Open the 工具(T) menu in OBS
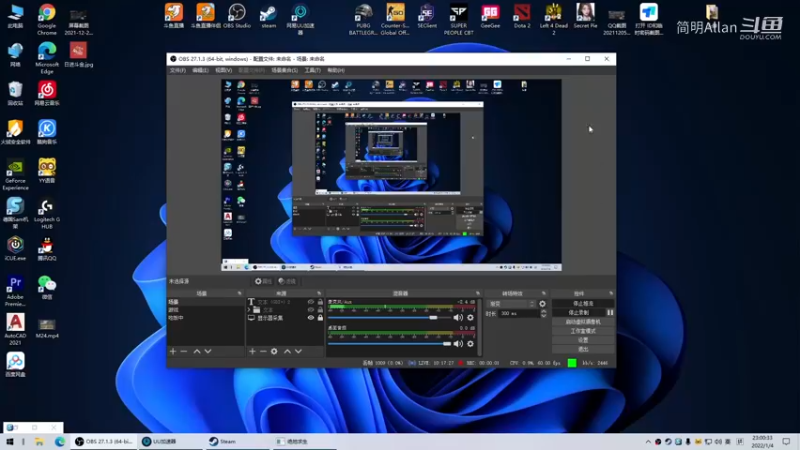This screenshot has height=450, width=800. coord(312,70)
